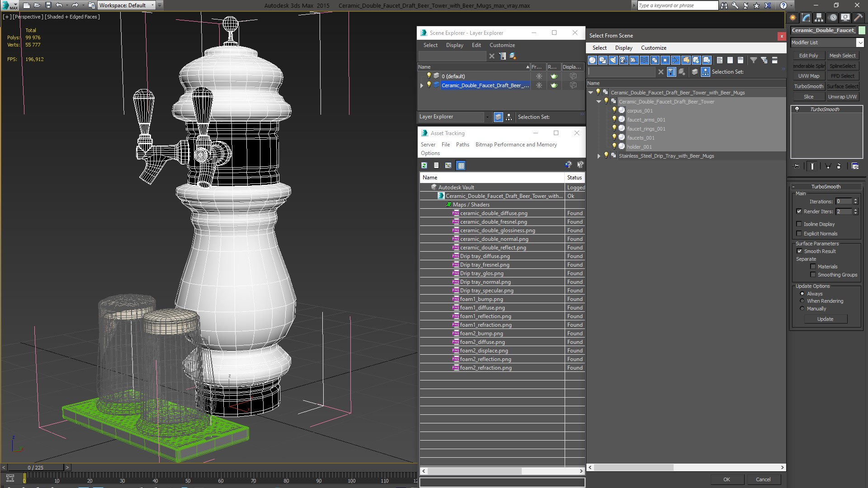The image size is (868, 488).
Task: Switch Asset Tracking to tree view icon
Action: tap(448, 165)
